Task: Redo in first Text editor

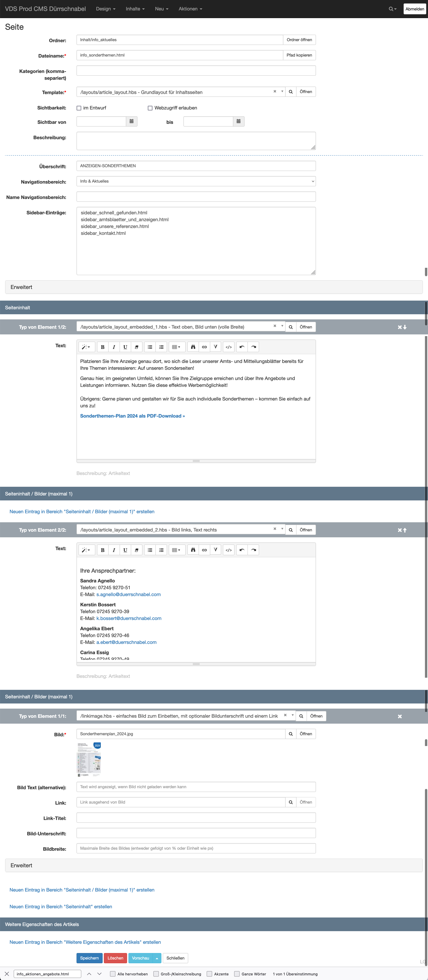Action: point(253,347)
